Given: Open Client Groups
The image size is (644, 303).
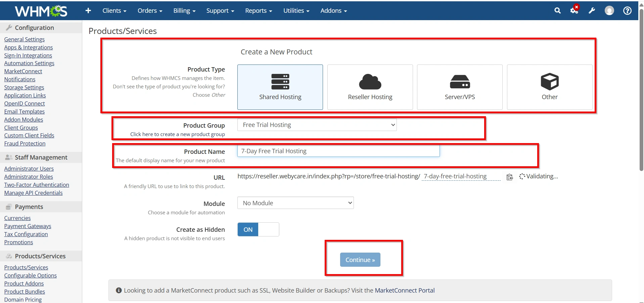Looking at the screenshot, I should pos(21,128).
